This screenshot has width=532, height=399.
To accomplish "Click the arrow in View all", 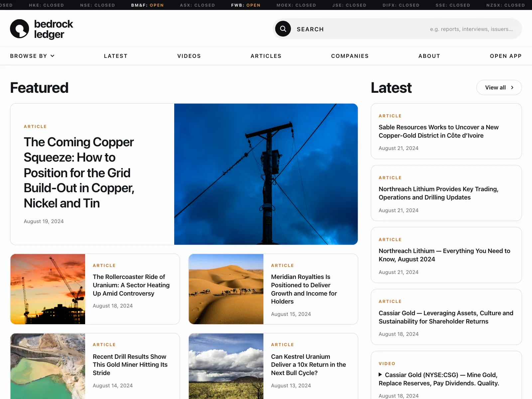I will tap(512, 87).
